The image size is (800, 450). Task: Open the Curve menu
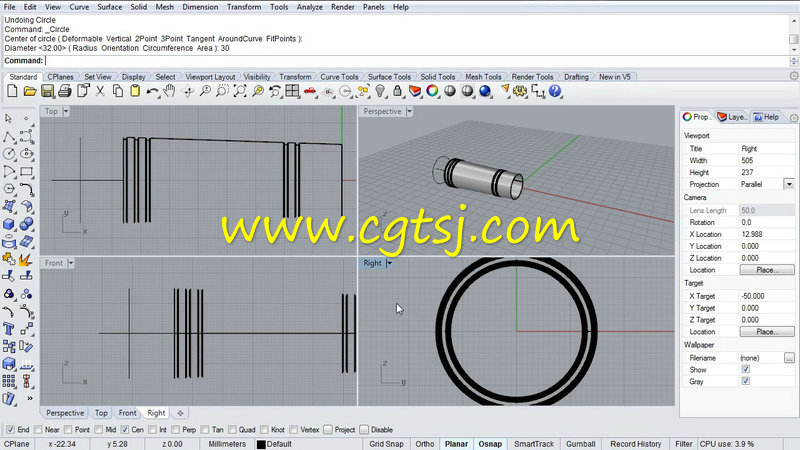click(79, 7)
